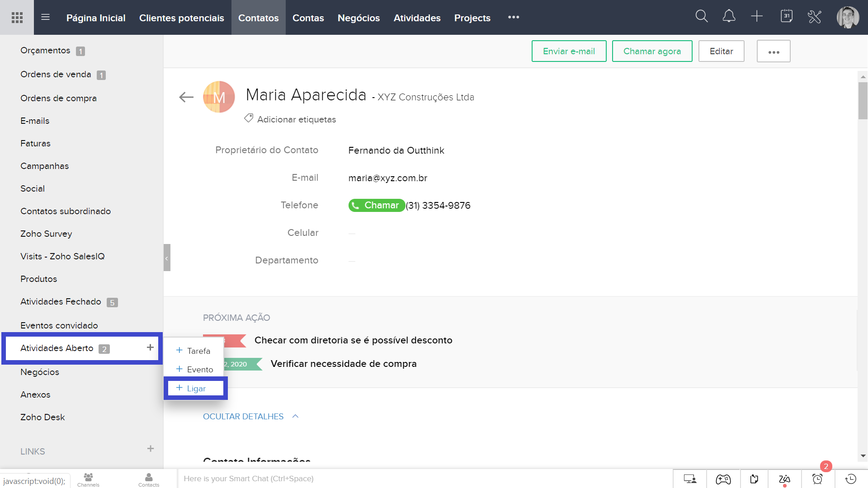The image size is (868, 488).
Task: Open the alarm reminders icon with badge
Action: [817, 479]
